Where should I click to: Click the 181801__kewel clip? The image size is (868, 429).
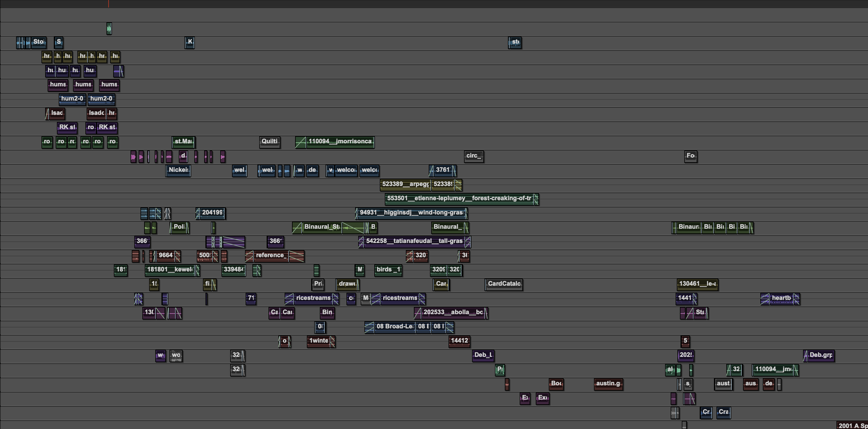pos(170,270)
